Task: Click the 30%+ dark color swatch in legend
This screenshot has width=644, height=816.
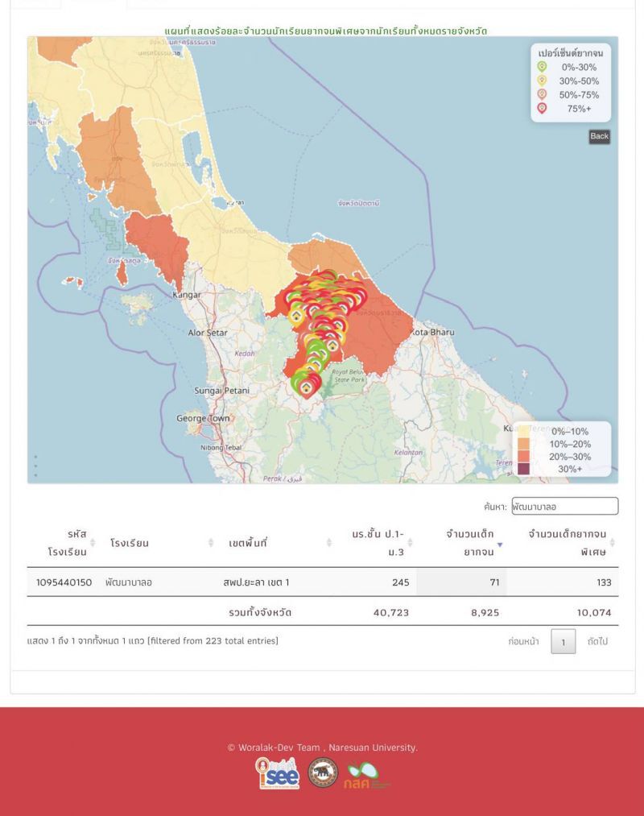Action: [523, 469]
